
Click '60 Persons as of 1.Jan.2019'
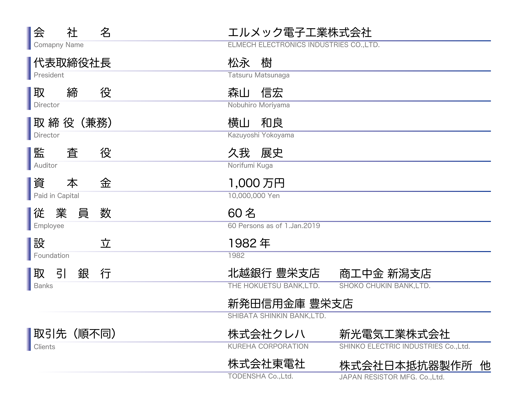point(274,226)
